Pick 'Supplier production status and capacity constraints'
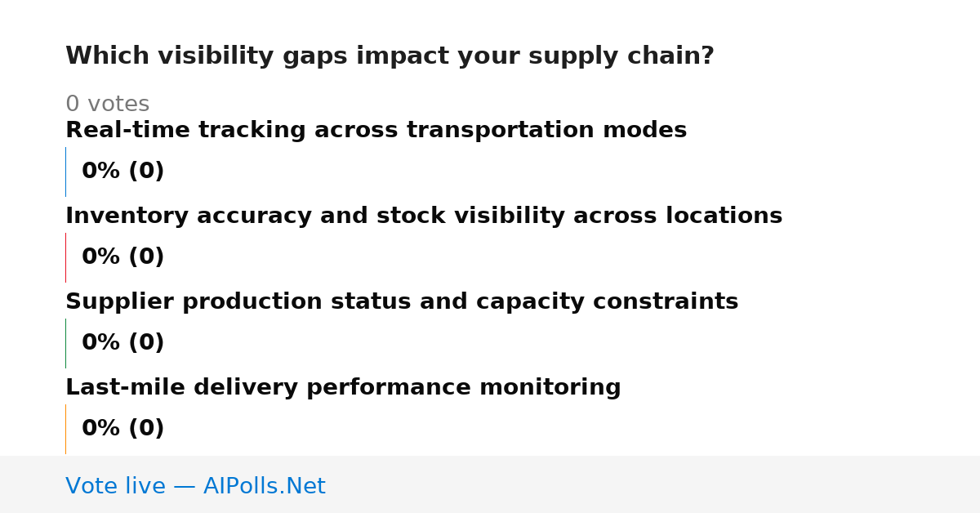The height and width of the screenshot is (513, 980). [402, 302]
